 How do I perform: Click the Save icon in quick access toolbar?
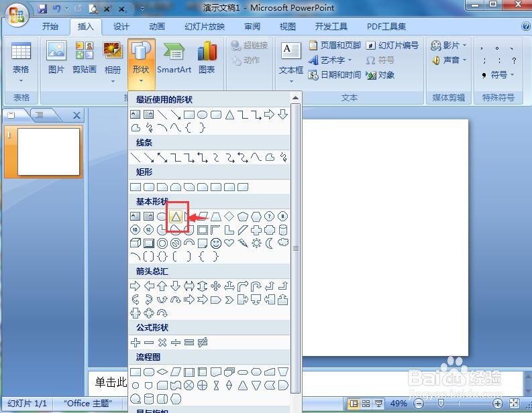[42, 9]
